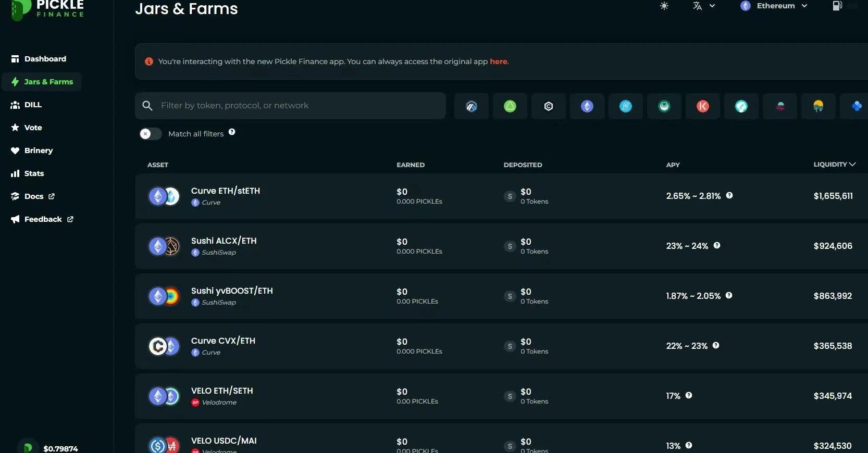The height and width of the screenshot is (453, 868).
Task: Click APY info icon for Curve ETH/stETH
Action: pos(729,195)
